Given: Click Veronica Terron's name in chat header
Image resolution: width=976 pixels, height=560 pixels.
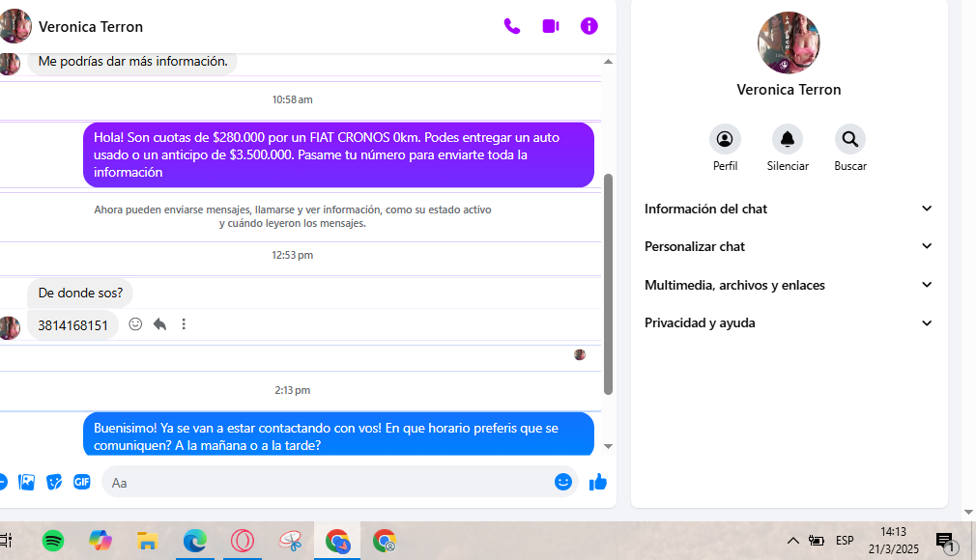Looking at the screenshot, I should (91, 27).
